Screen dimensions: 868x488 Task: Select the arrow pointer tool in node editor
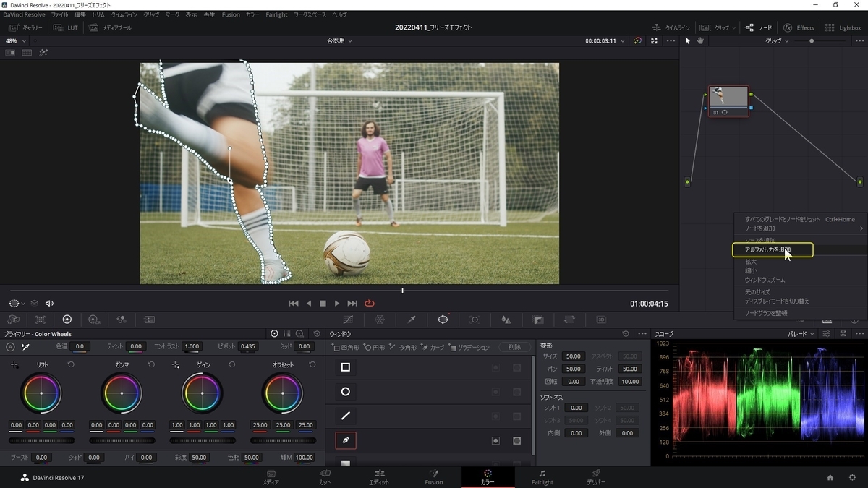(688, 40)
